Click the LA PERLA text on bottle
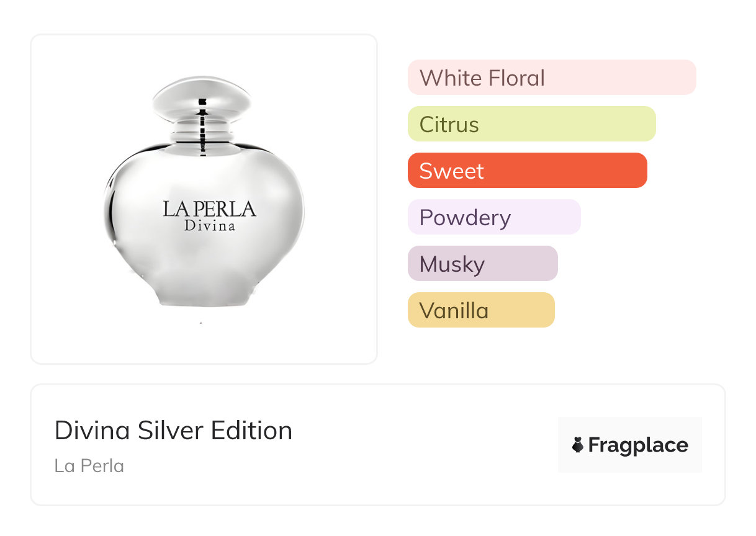This screenshot has width=756, height=536. click(209, 208)
